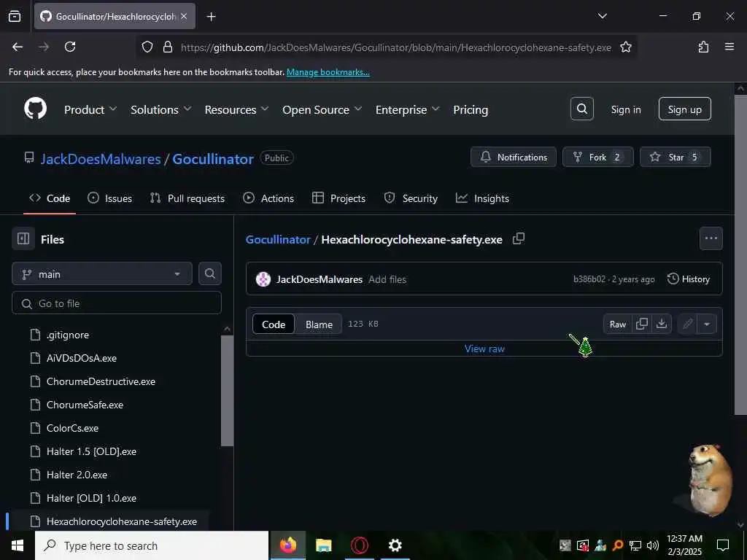Click the copy path icon next to filename
The width and height of the screenshot is (747, 560).
[x=519, y=238]
